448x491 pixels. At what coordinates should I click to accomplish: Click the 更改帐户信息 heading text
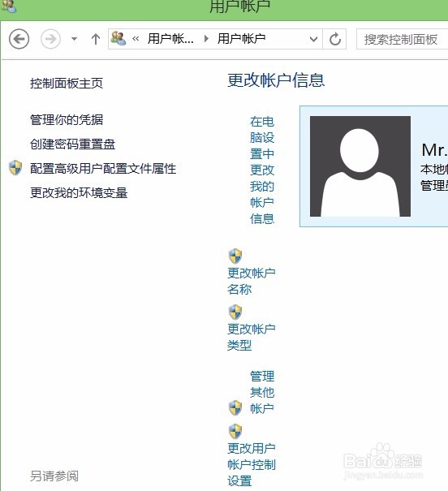coord(276,80)
